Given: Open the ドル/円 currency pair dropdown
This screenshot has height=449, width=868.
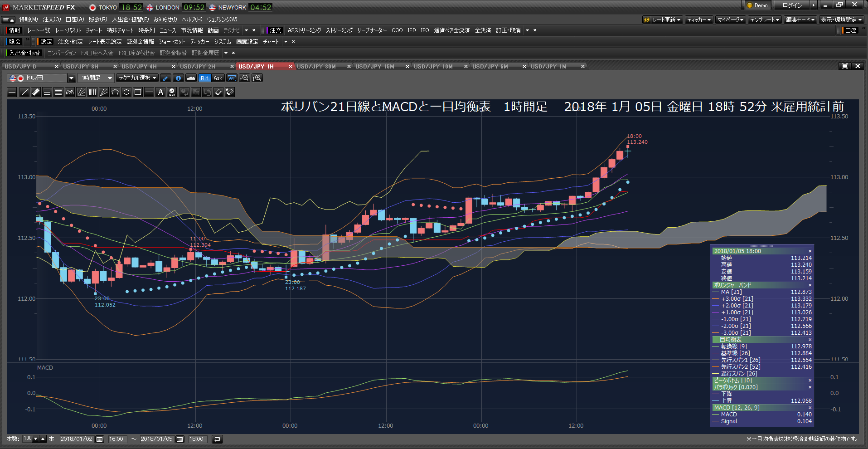Looking at the screenshot, I should (x=71, y=78).
